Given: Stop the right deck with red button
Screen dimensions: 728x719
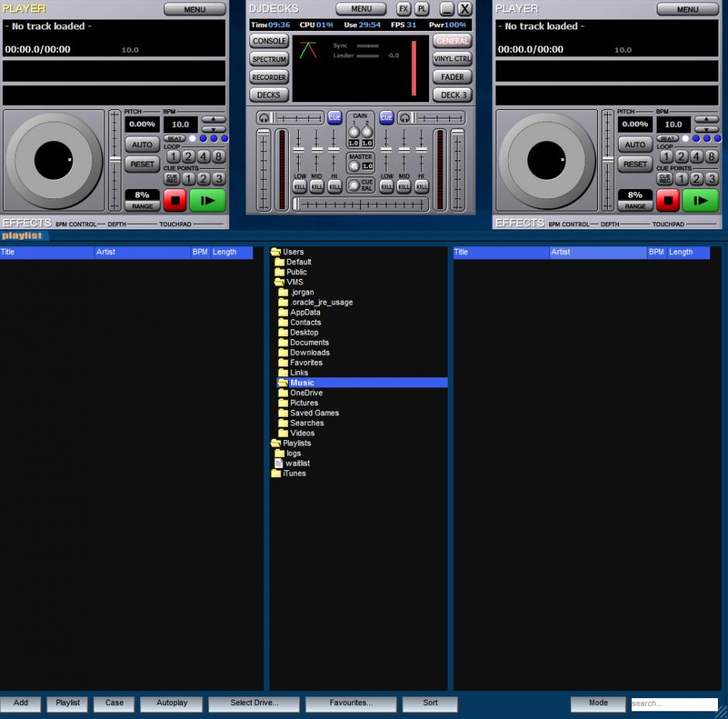Looking at the screenshot, I should 668,201.
